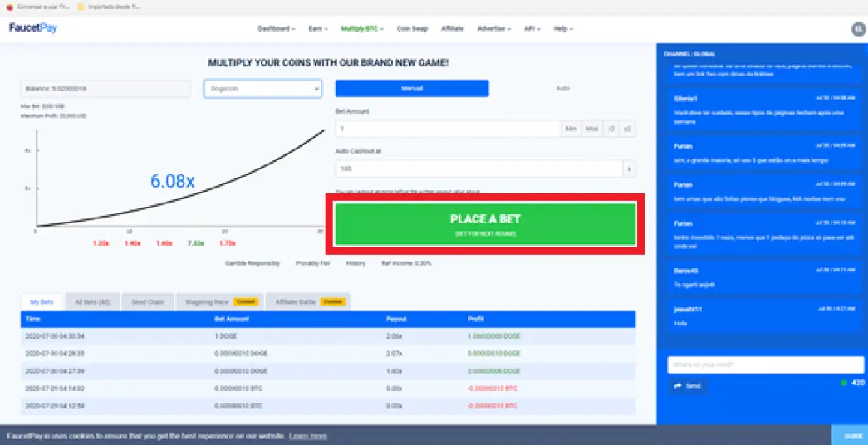Viewport: 868px width, 445px height.
Task: Open the Dashboard menu
Action: click(x=277, y=29)
